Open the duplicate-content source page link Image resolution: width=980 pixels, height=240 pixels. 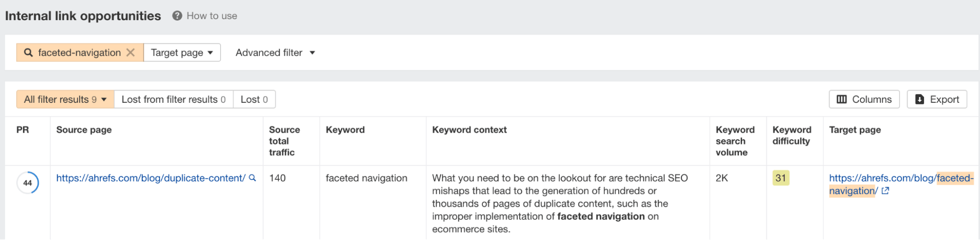click(151, 178)
